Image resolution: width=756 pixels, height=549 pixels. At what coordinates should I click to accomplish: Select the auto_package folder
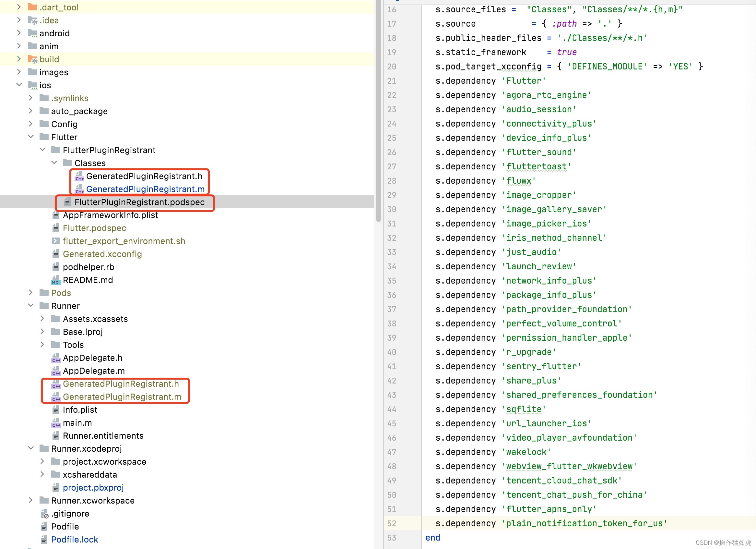click(x=79, y=111)
